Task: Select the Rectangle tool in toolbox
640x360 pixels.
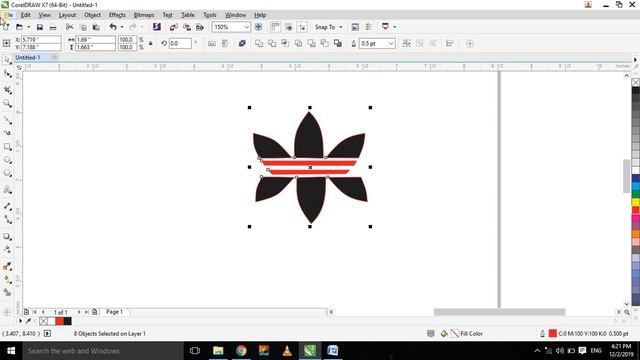Action: 7,147
